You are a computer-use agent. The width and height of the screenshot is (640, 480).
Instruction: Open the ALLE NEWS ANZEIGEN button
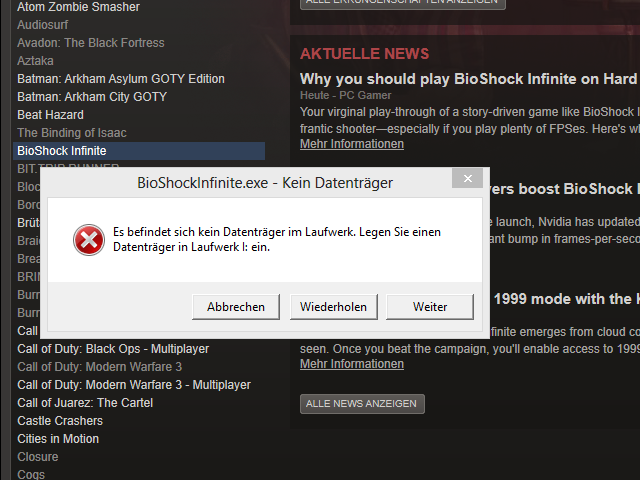(x=362, y=404)
